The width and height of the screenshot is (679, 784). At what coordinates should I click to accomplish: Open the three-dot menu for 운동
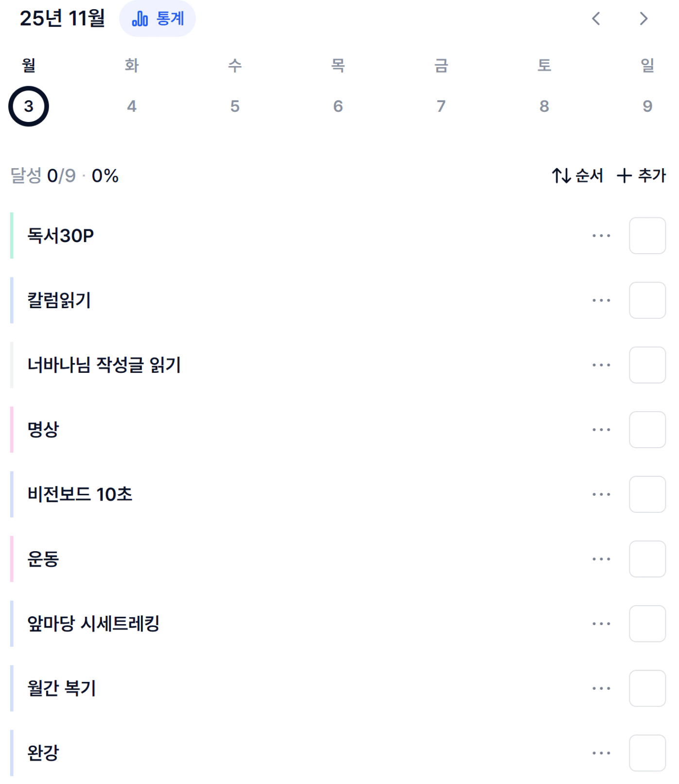[601, 559]
